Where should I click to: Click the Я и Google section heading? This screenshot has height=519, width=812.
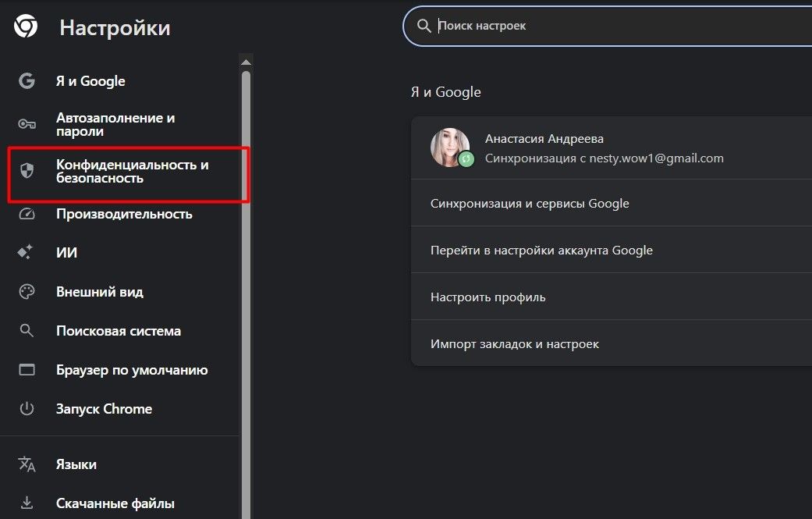pyautogui.click(x=446, y=92)
